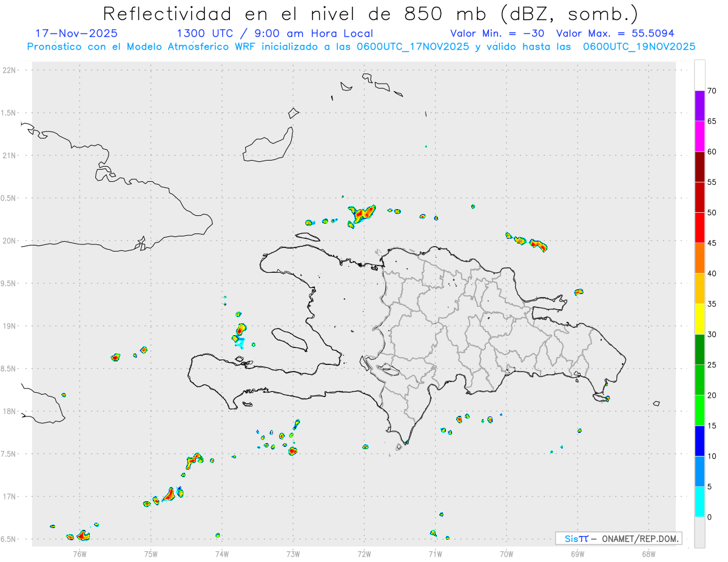Screen dimensions: 728x562
Task: Click Gonâve island in the Haitian gulf
Action: (289, 340)
